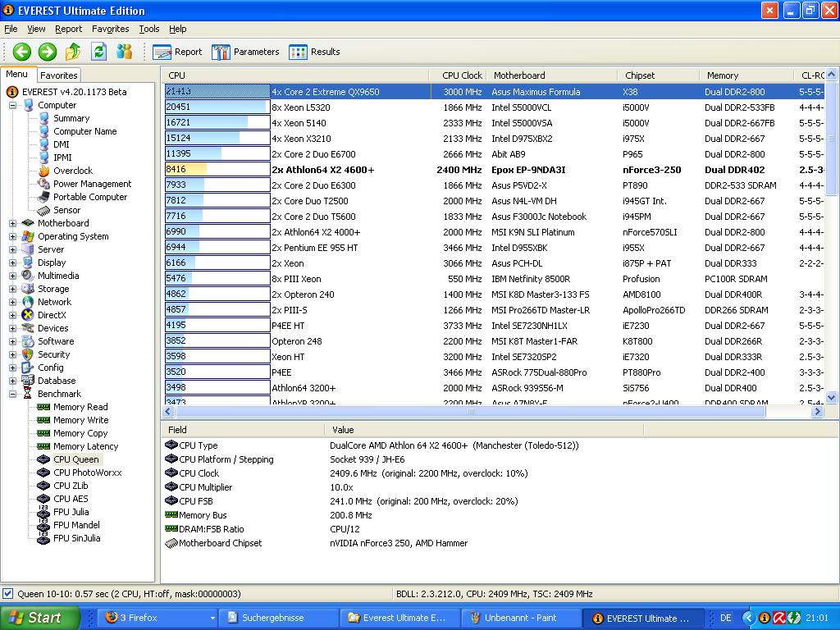Click the Multimedia icon in tree
840x630 pixels.
[28, 276]
